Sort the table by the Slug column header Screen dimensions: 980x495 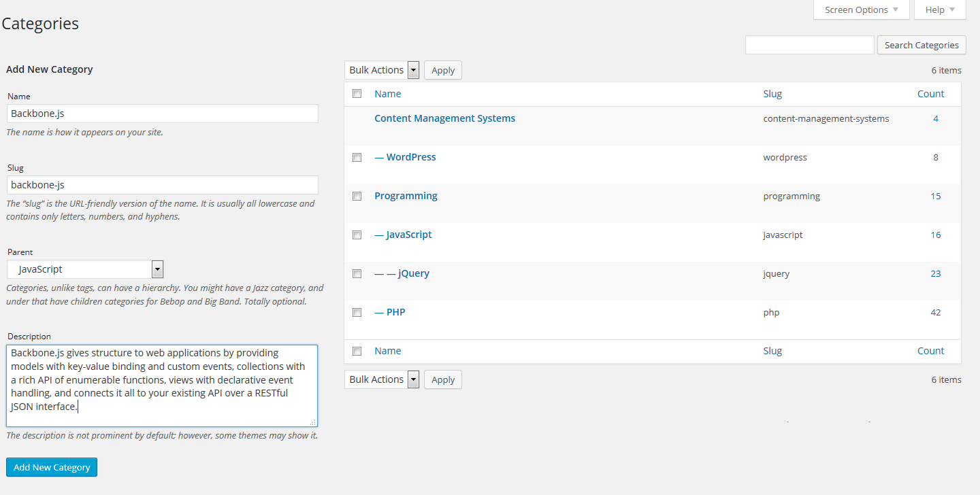point(772,94)
